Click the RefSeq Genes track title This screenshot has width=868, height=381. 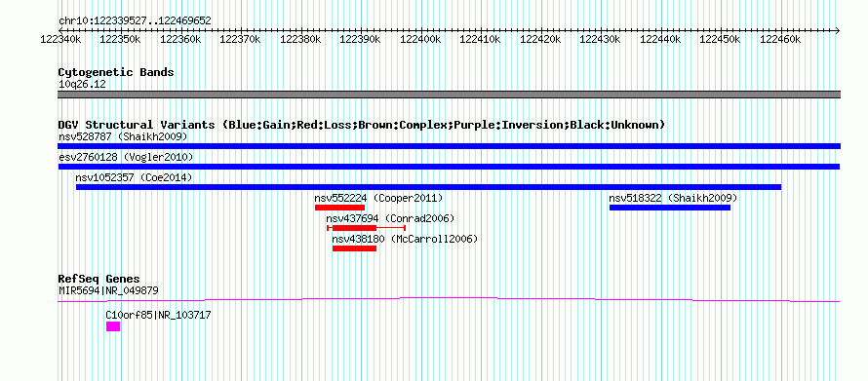coord(99,279)
